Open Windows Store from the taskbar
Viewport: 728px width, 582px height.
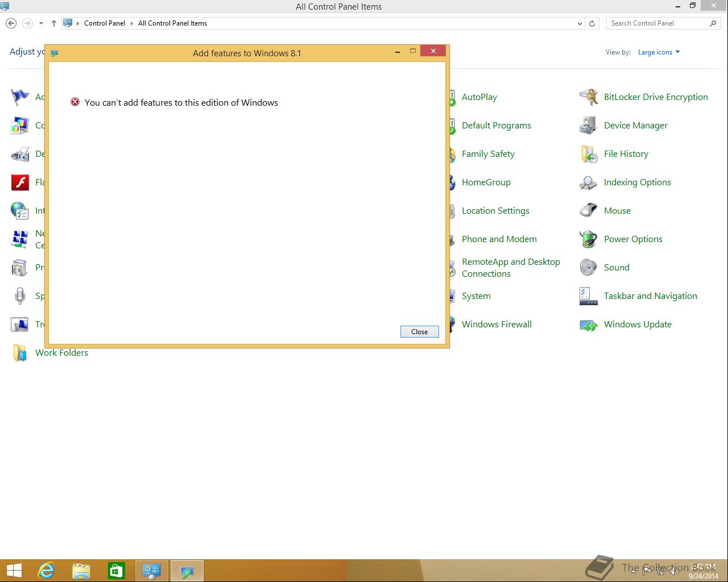pyautogui.click(x=117, y=571)
